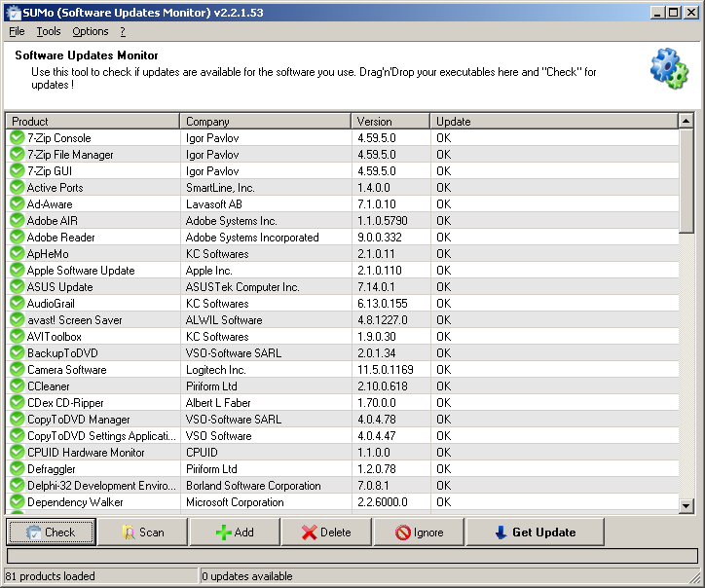
Task: Click the green check icon for Adobe Reader
Action: [17, 238]
